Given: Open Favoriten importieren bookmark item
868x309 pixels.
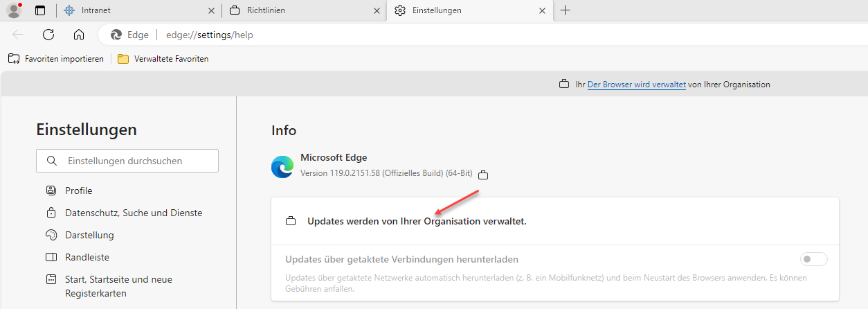Looking at the screenshot, I should click(56, 59).
